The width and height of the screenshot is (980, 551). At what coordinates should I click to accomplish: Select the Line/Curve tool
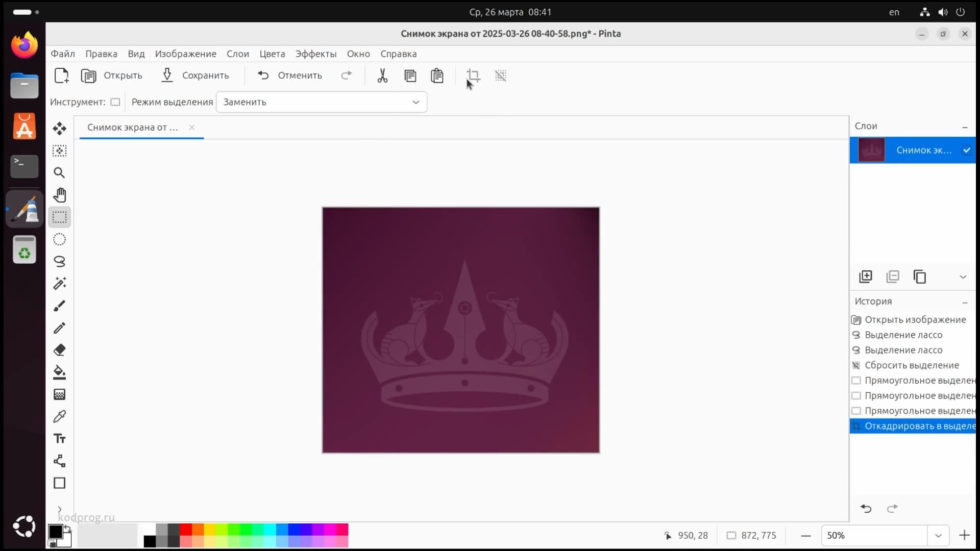coord(59,461)
